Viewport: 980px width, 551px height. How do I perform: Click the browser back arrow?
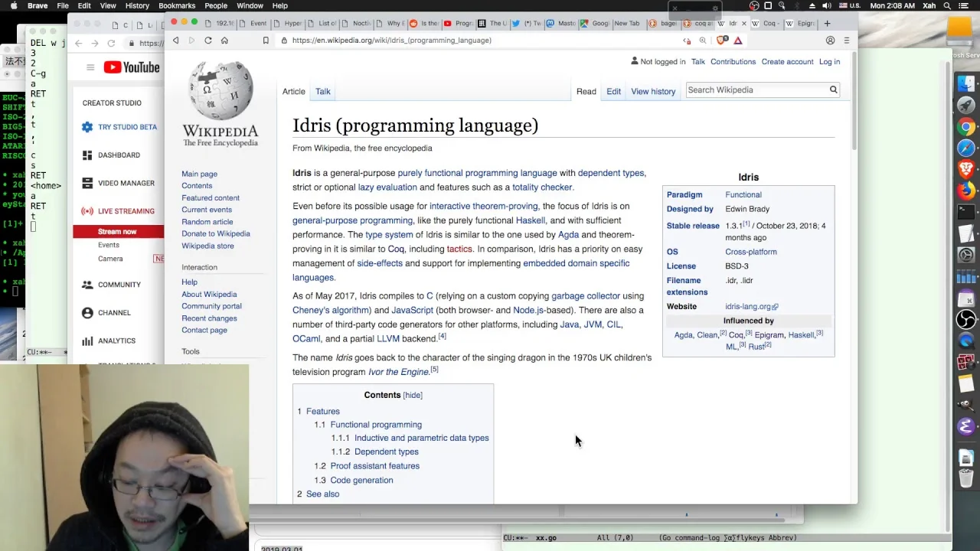tap(176, 41)
